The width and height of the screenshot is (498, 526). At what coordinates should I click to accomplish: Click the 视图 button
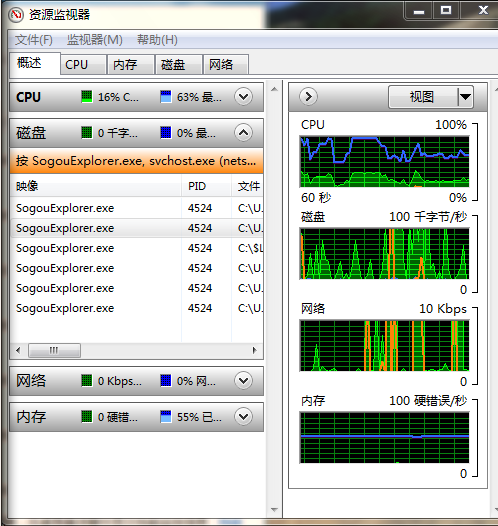click(423, 97)
